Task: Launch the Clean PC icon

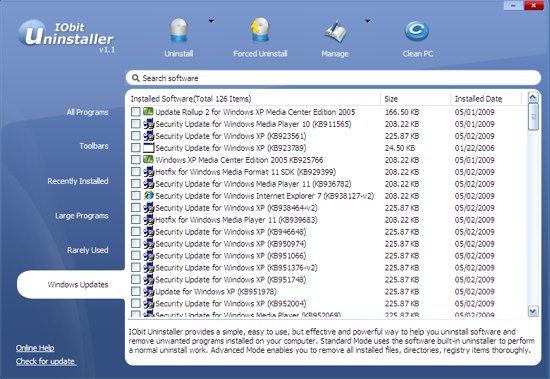Action: point(416,32)
